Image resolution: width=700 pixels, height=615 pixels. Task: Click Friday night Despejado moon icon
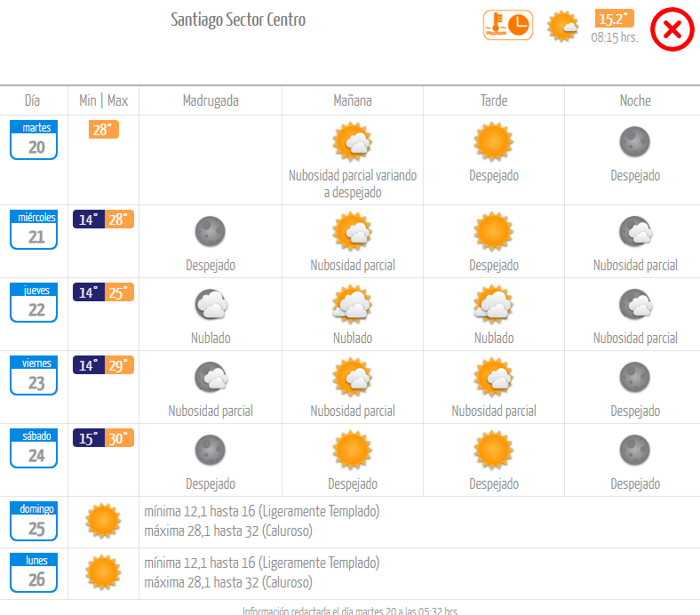pos(635,378)
